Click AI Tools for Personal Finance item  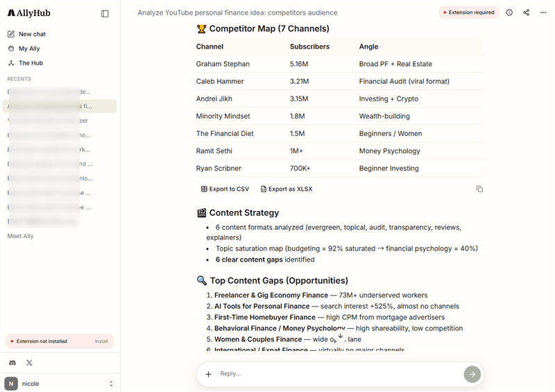[x=262, y=306]
